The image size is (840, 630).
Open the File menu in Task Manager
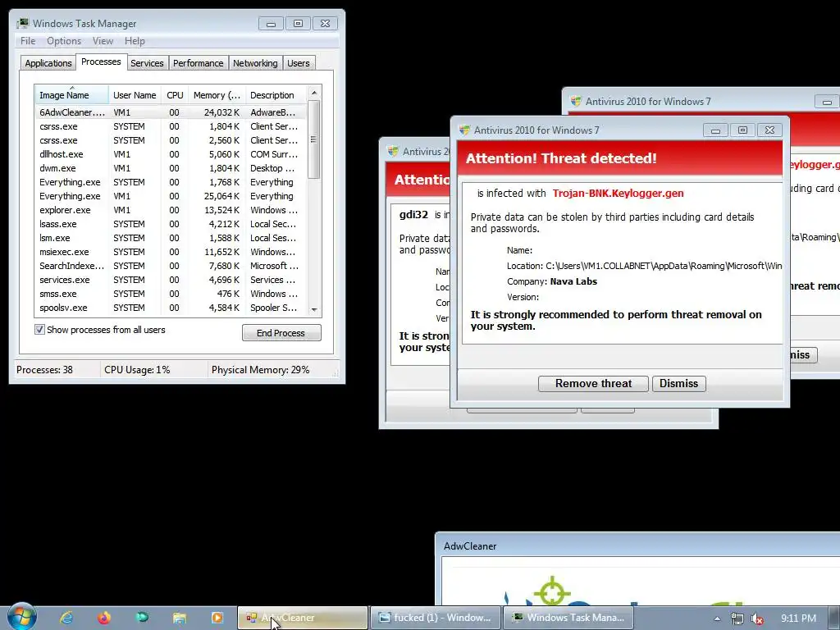tap(28, 41)
